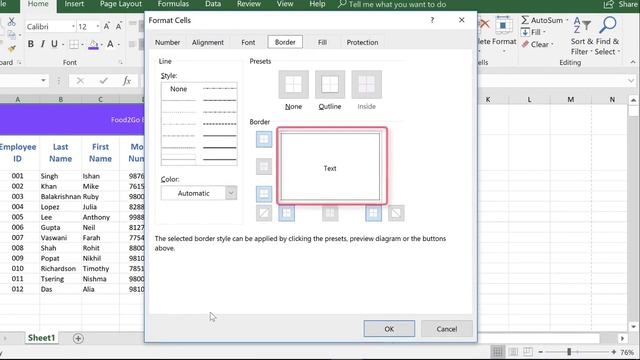Viewport: 640px width, 360px height.
Task: Collapse the ribbon chevron
Action: [x=633, y=62]
